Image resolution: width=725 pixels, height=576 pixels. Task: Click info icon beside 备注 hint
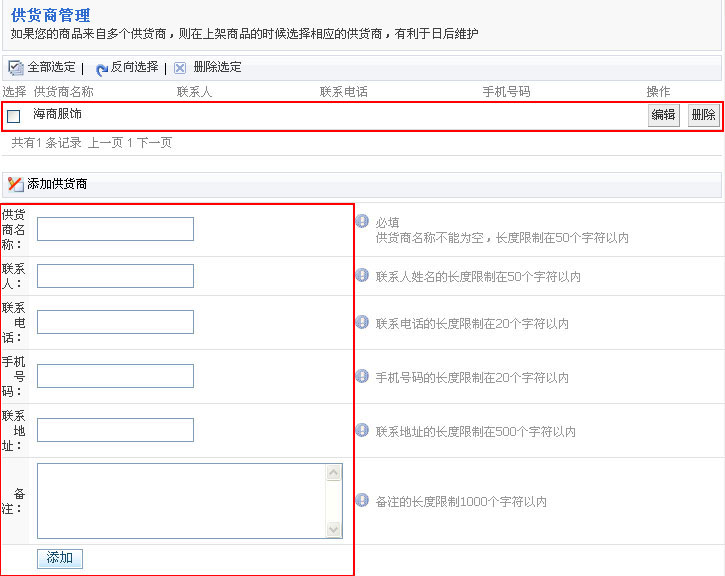tap(362, 500)
